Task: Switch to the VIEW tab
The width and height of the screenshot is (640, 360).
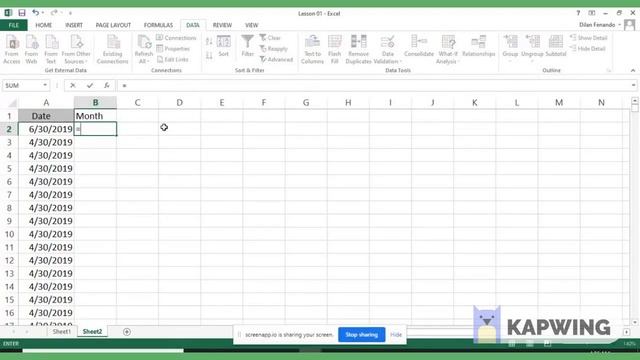Action: [x=251, y=25]
